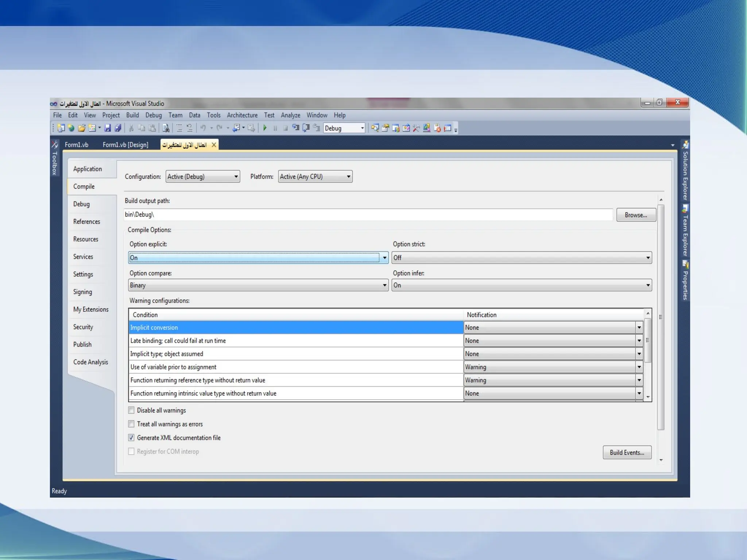Check Treat all warnings as errors

tap(131, 424)
